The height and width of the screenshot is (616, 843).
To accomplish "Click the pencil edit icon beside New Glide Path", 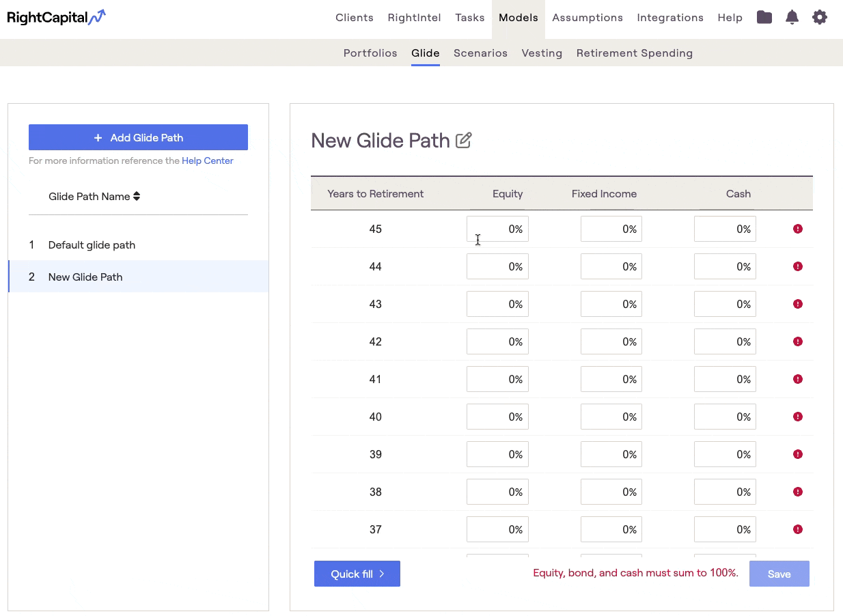I will pos(464,141).
